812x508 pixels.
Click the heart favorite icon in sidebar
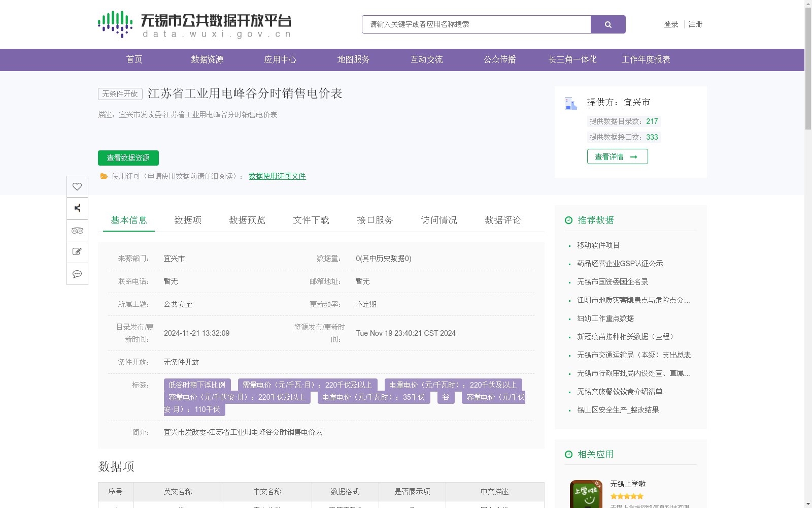pos(77,186)
